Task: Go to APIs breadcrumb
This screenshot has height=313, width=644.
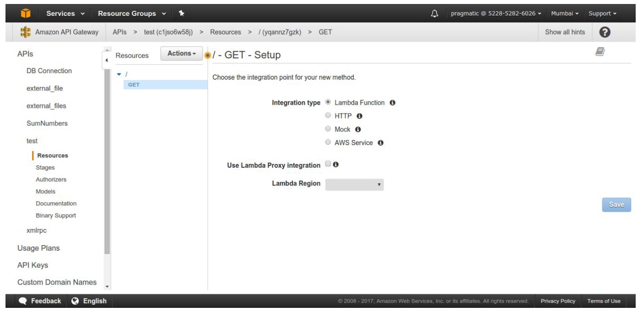Action: 120,32
